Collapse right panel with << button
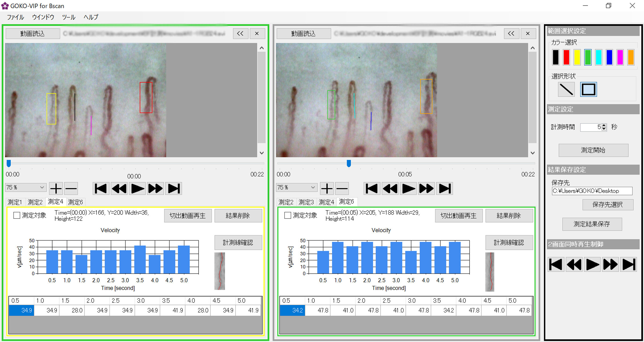The width and height of the screenshot is (644, 342). pos(511,34)
